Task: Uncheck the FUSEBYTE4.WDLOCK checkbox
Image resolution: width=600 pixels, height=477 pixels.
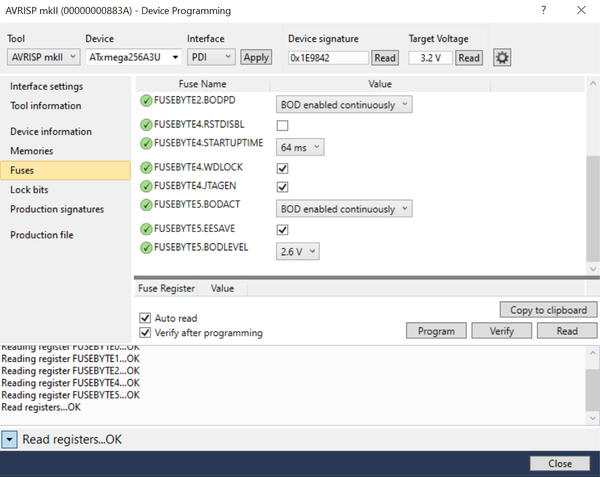Action: click(x=282, y=168)
